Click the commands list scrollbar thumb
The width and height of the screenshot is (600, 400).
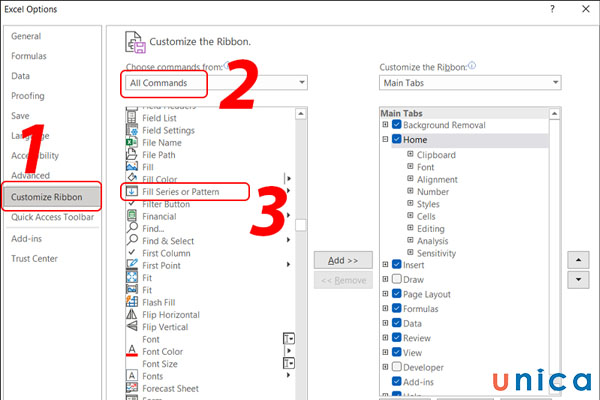301,225
